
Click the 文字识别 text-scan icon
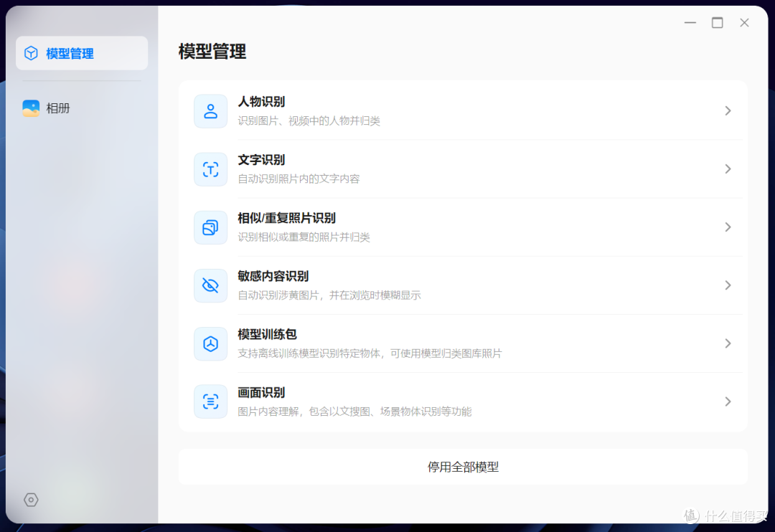point(210,169)
